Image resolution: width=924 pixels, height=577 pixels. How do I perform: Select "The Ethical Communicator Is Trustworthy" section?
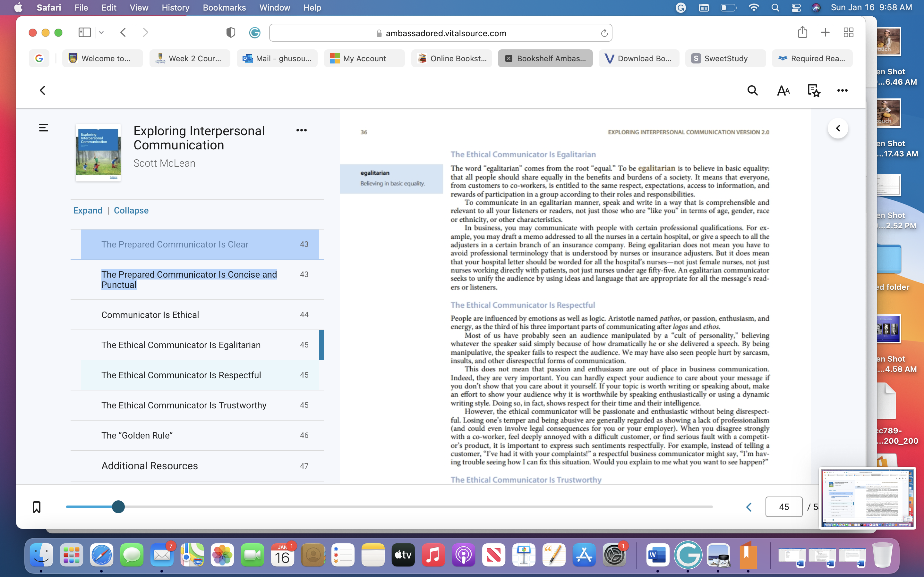[x=197, y=405]
